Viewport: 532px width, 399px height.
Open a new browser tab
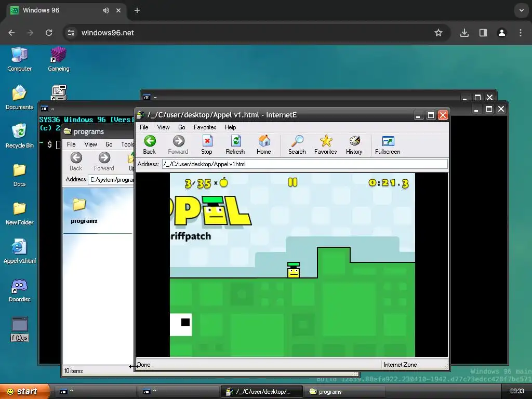click(x=137, y=10)
